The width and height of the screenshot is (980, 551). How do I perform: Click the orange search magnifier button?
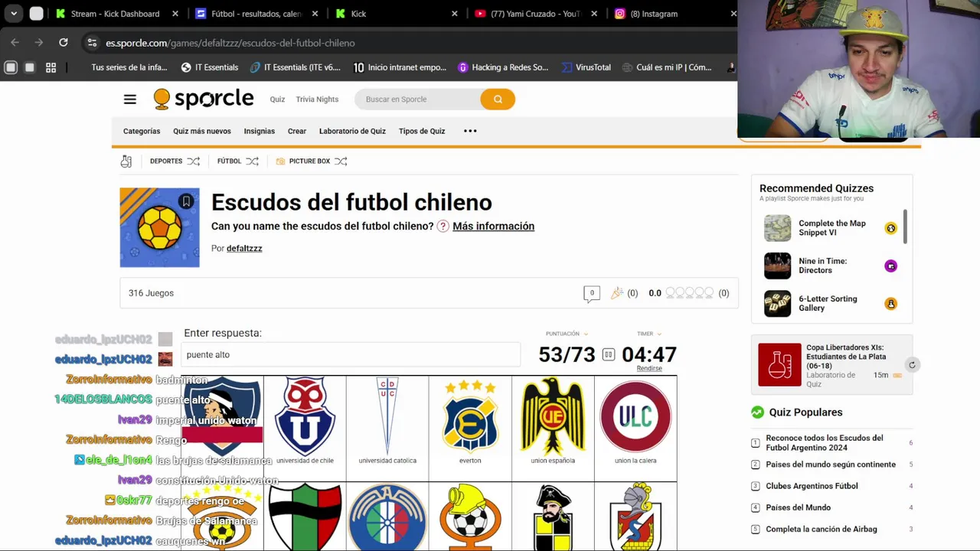[x=498, y=99]
